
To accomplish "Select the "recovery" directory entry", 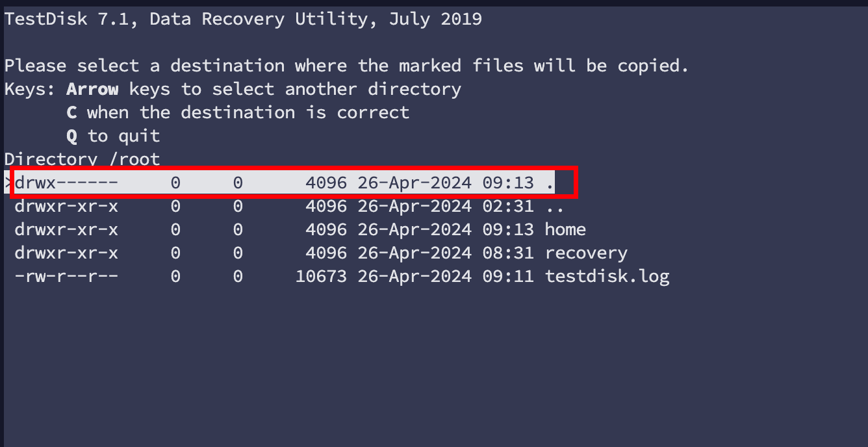I will coord(585,253).
